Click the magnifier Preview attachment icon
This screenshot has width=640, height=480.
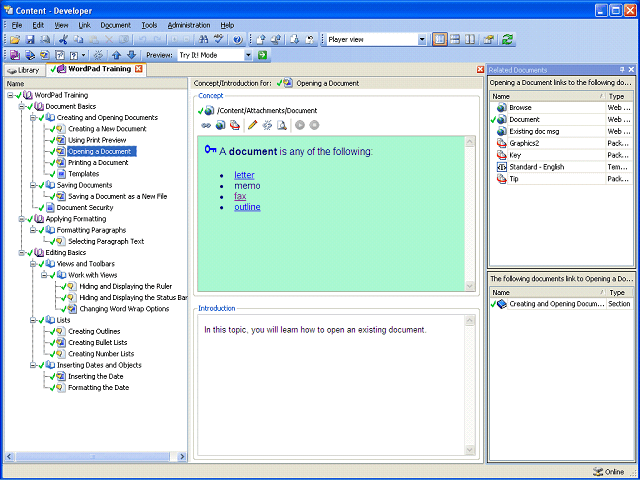[282, 125]
